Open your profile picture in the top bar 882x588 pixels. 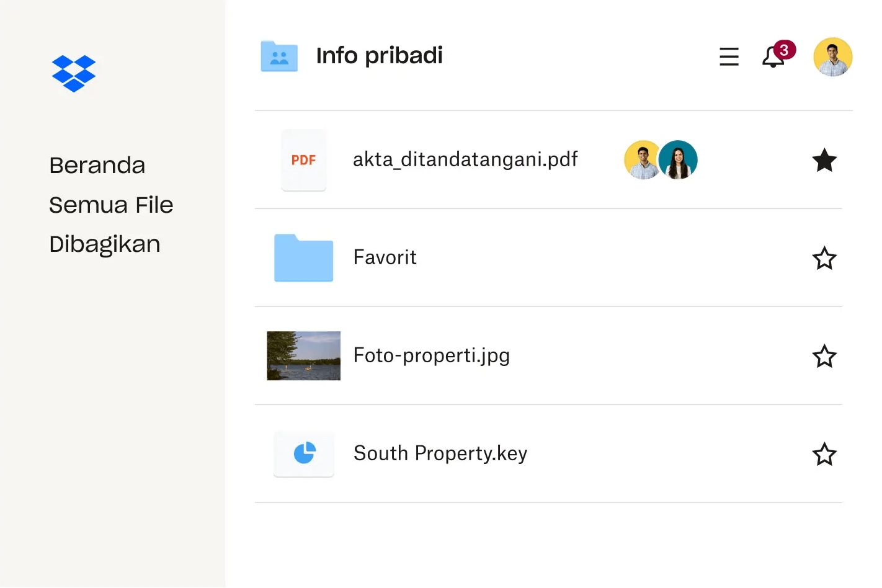coord(832,56)
